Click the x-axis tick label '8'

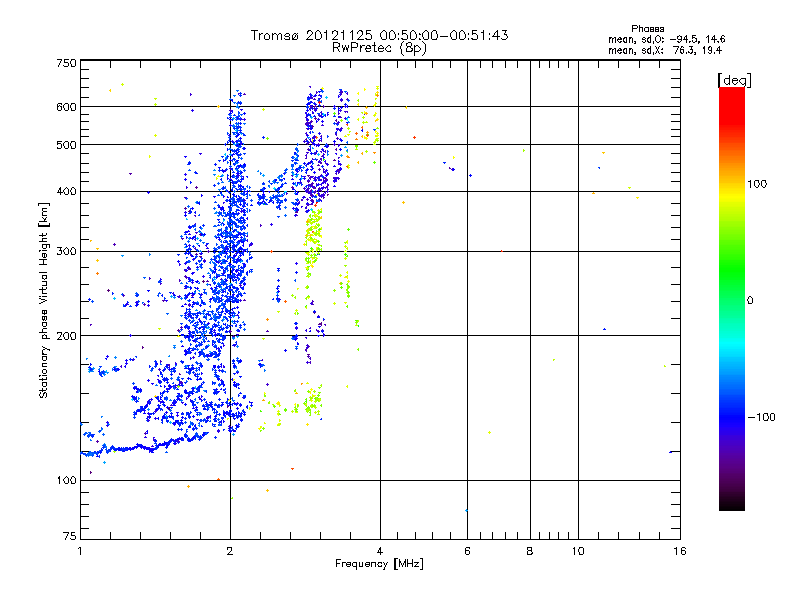[530, 551]
